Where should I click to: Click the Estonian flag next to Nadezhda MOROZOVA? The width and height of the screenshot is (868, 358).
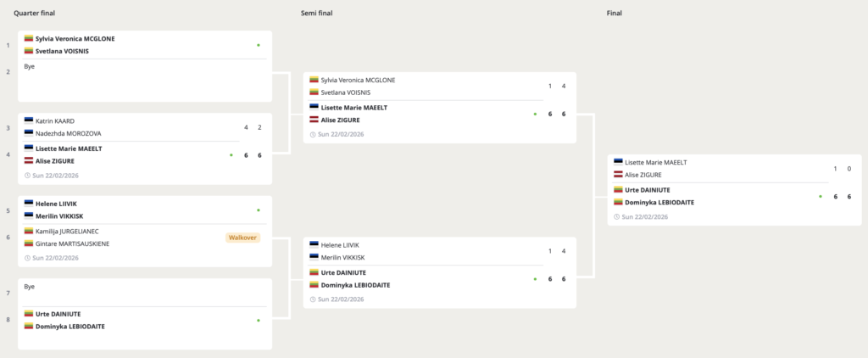tap(29, 133)
